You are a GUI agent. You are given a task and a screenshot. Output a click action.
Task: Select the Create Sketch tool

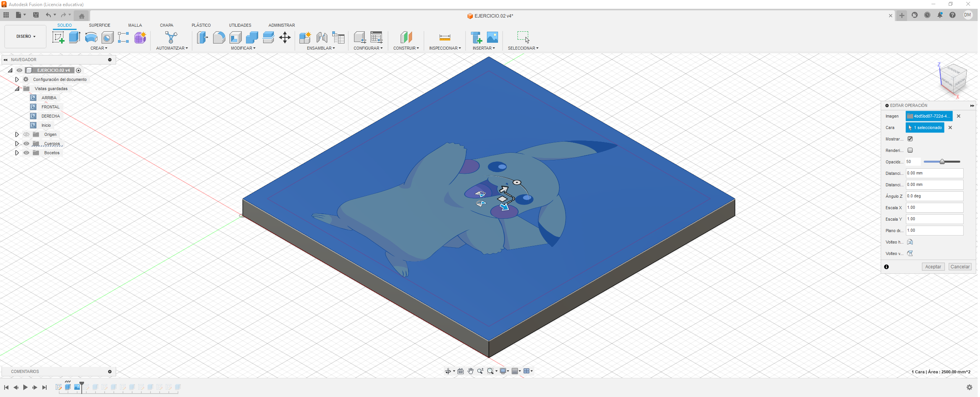point(58,37)
